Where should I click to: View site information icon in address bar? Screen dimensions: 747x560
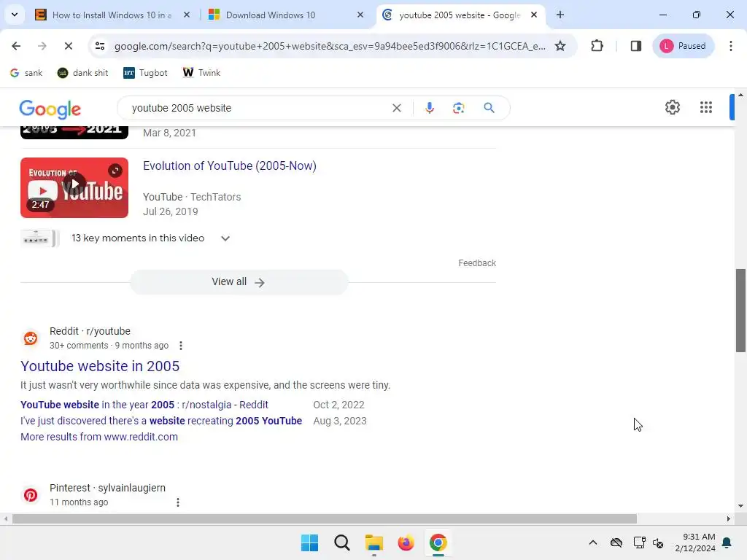click(x=99, y=46)
